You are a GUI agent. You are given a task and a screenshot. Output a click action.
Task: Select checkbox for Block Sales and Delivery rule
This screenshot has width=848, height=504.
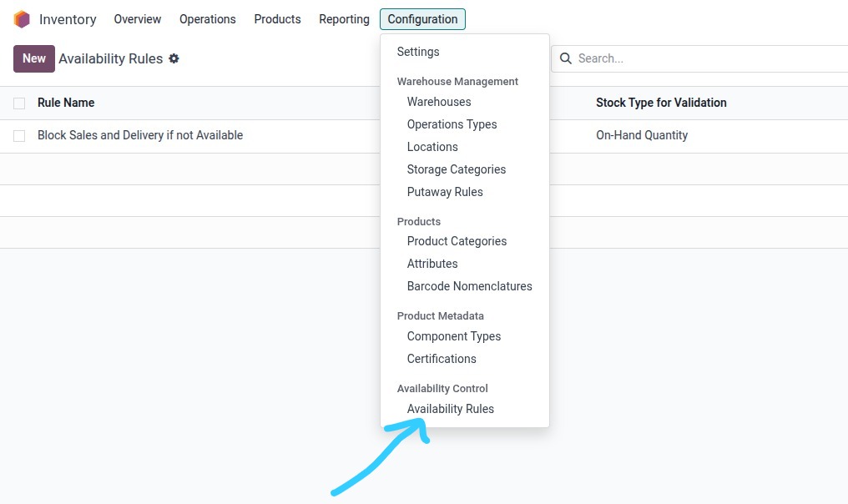tap(18, 135)
